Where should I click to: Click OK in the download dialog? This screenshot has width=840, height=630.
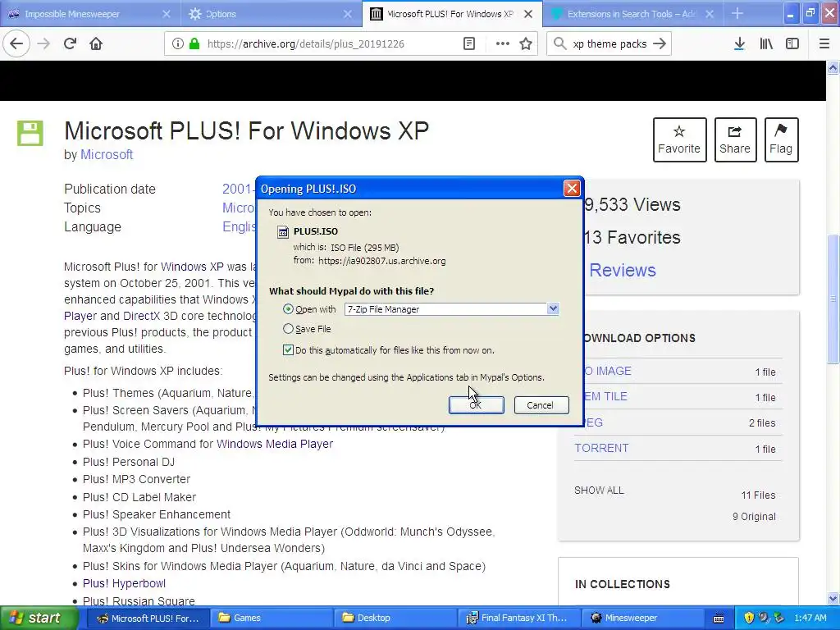477,405
